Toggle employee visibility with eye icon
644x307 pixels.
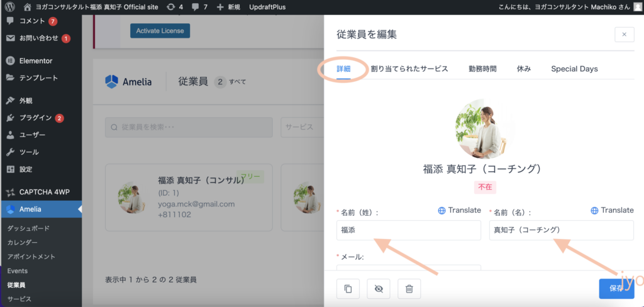378,289
